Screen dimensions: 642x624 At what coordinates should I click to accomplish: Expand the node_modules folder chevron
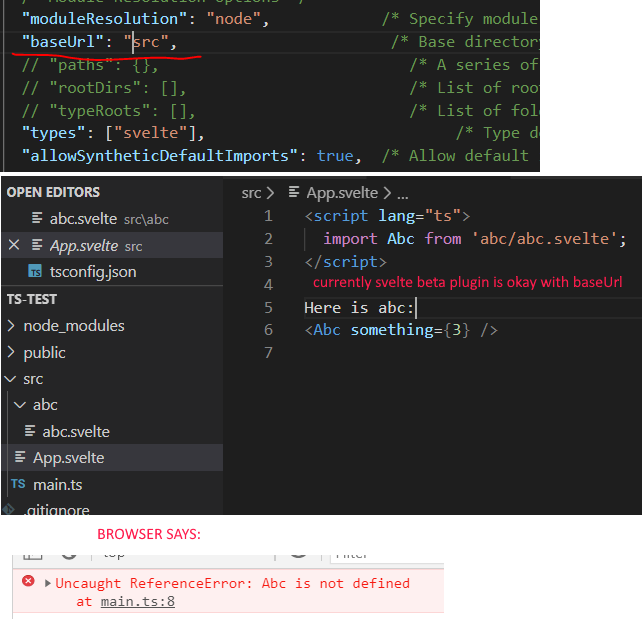[x=11, y=326]
